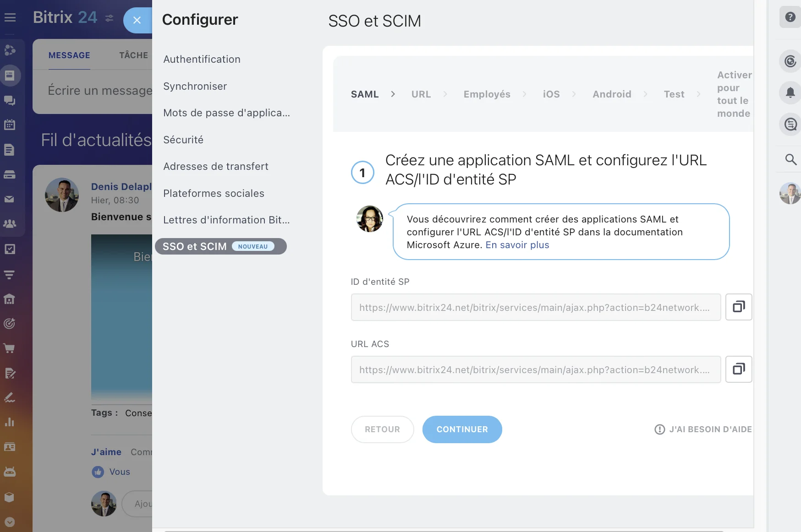This screenshot has width=801, height=532.
Task: Open the Synchroniser settings section
Action: [x=195, y=86]
